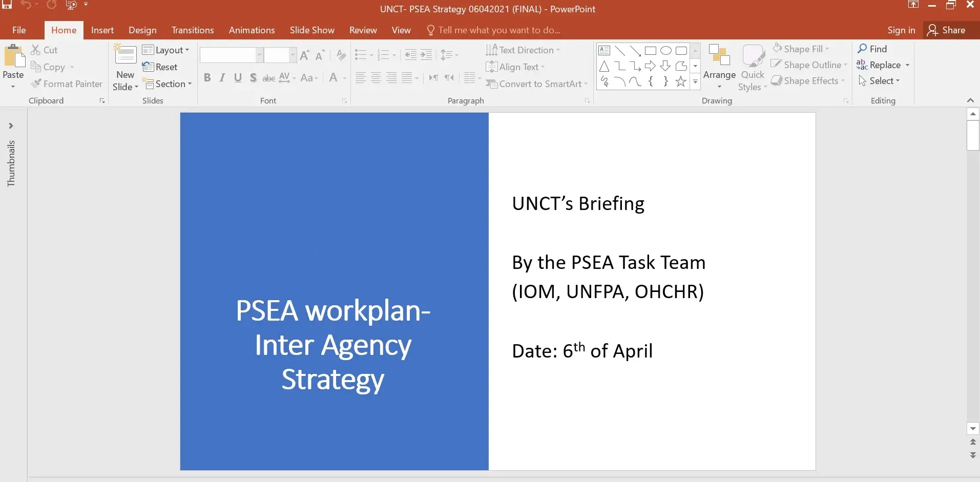Expand the shapes gallery More arrow
Screen dimensions: 980x482
tap(695, 81)
